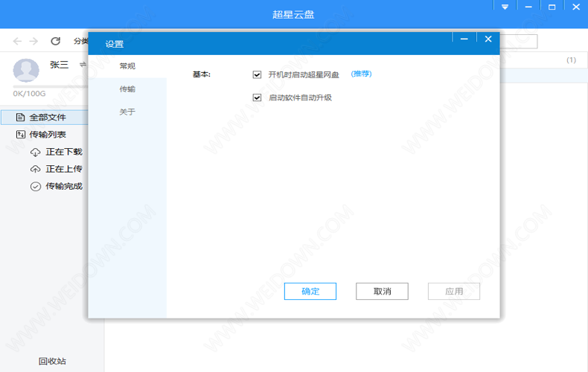Viewport: 588px width, 372px height.
Task: Click the 正在上传 cloud upload icon
Action: pyautogui.click(x=35, y=169)
